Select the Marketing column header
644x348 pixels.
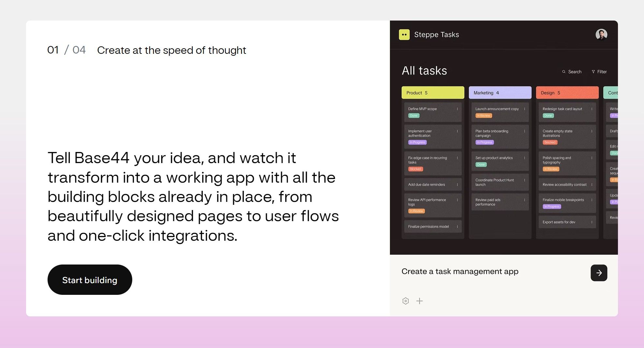pos(500,93)
